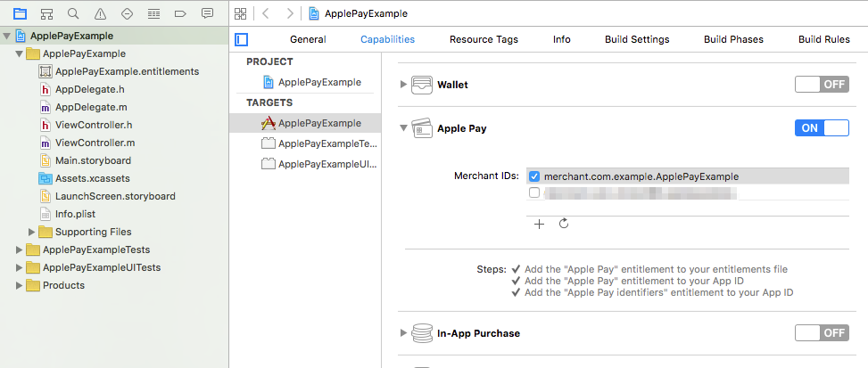Screen dimensions: 868x368
Task: Open the Test navigator diamond icon
Action: tap(127, 13)
